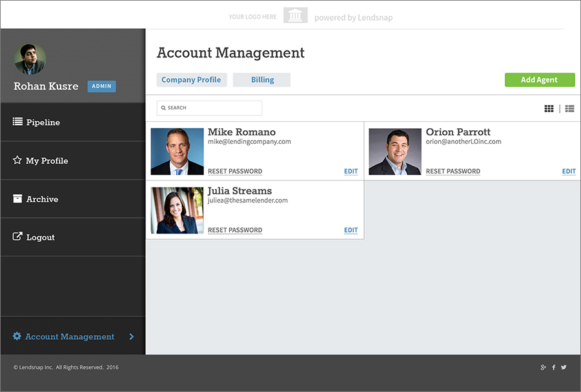
Task: Click Rohan Kusre's profile avatar
Action: coord(30,59)
